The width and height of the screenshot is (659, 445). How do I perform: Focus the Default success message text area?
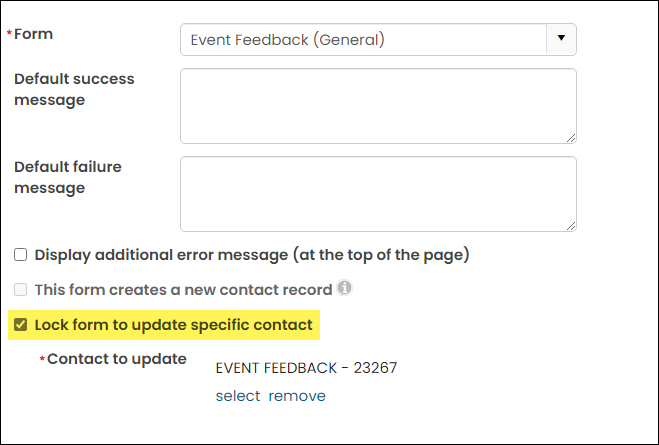(378, 106)
